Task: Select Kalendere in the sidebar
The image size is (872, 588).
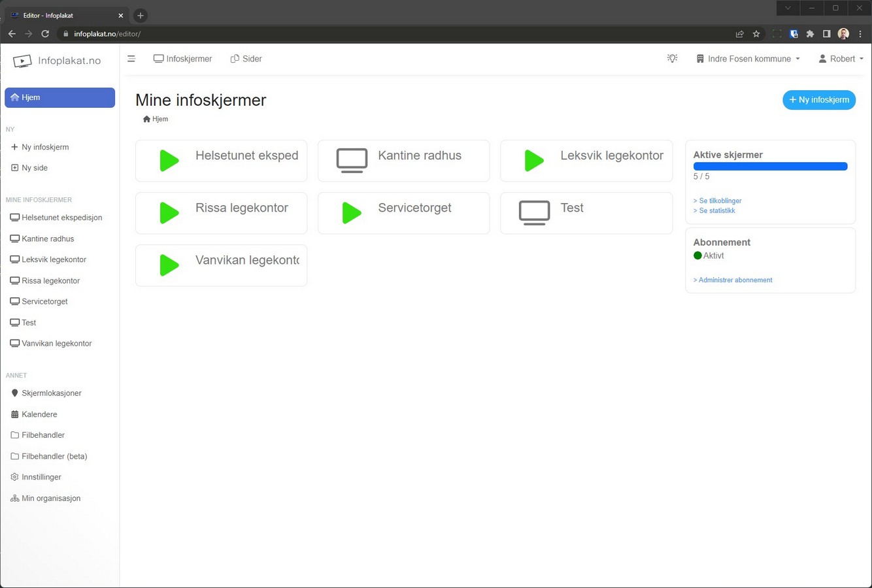Action: [39, 414]
